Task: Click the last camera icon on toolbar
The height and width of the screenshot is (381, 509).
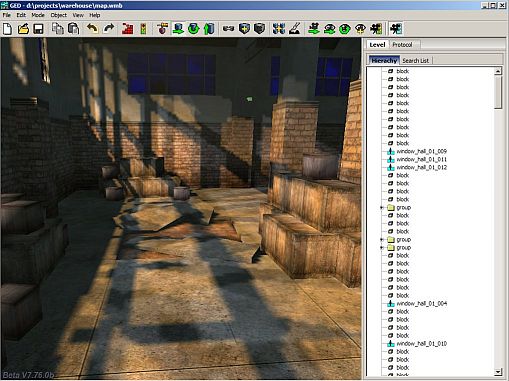Action: tap(396, 29)
